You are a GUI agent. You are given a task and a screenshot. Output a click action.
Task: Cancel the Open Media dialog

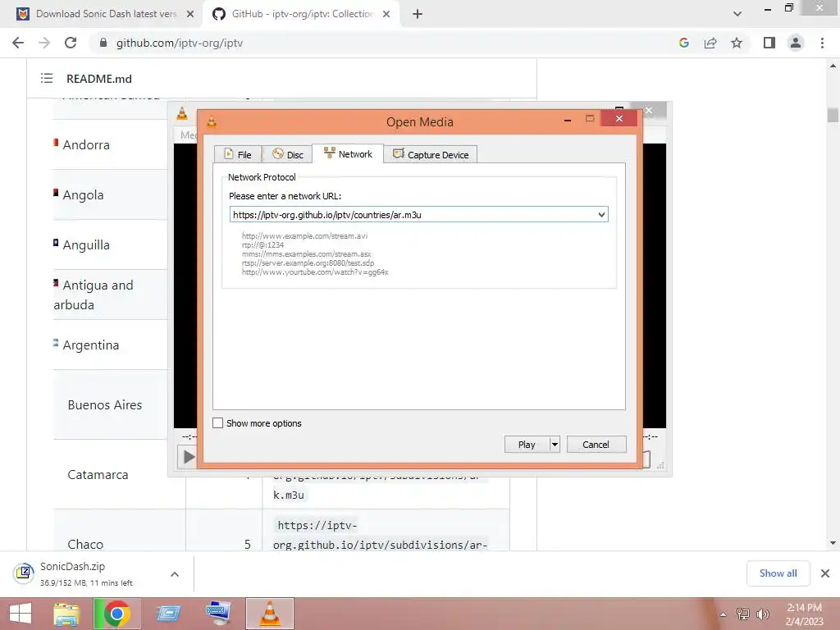coord(596,444)
